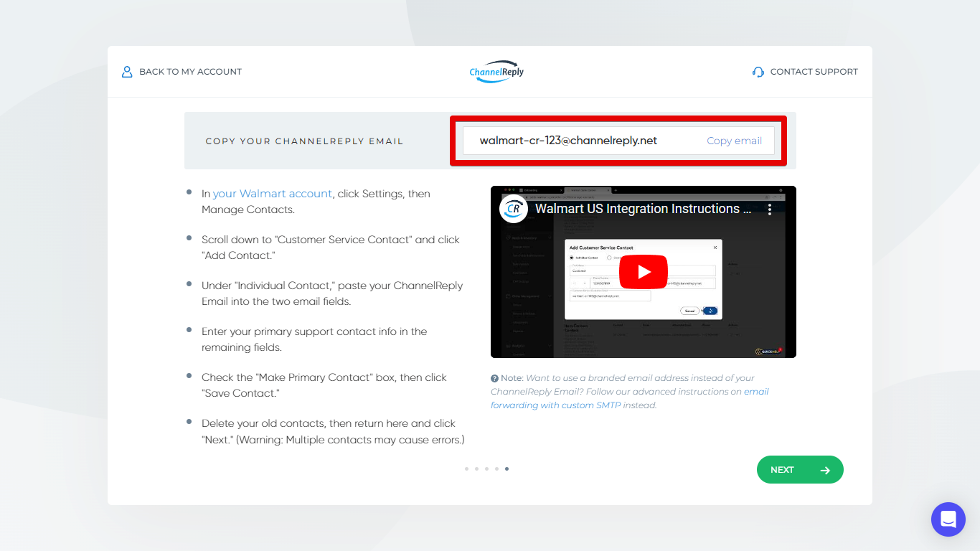Click the 'Make Primary Contact' instruction text
The height and width of the screenshot is (551, 980).
tap(324, 385)
